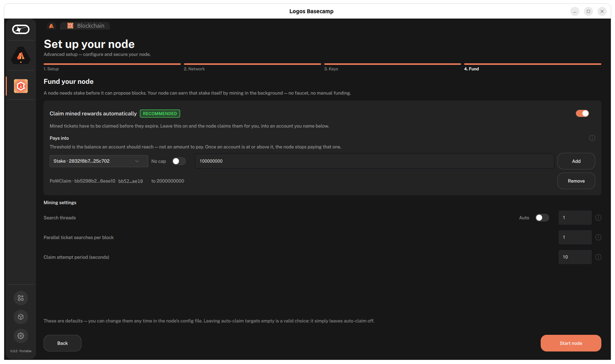Viewport: 615px width, 364px height.
Task: Click the info icon for Search threads
Action: pos(598,218)
